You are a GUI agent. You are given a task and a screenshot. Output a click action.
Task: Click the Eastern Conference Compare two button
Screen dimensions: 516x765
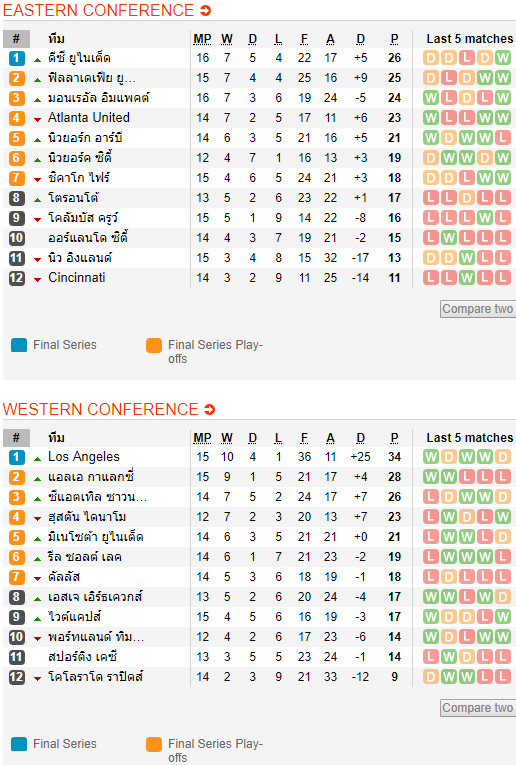pyautogui.click(x=478, y=309)
